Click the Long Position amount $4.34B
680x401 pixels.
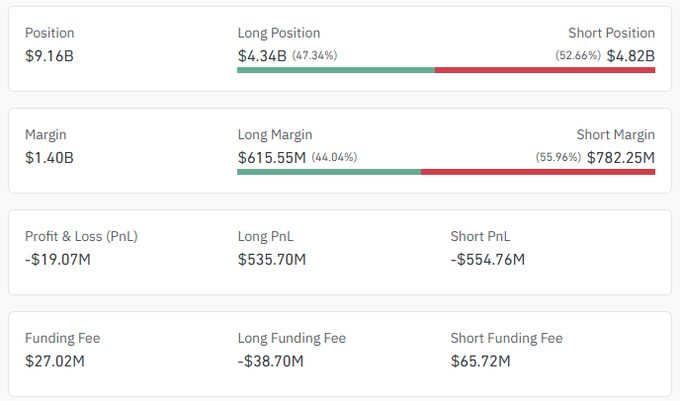tap(262, 56)
